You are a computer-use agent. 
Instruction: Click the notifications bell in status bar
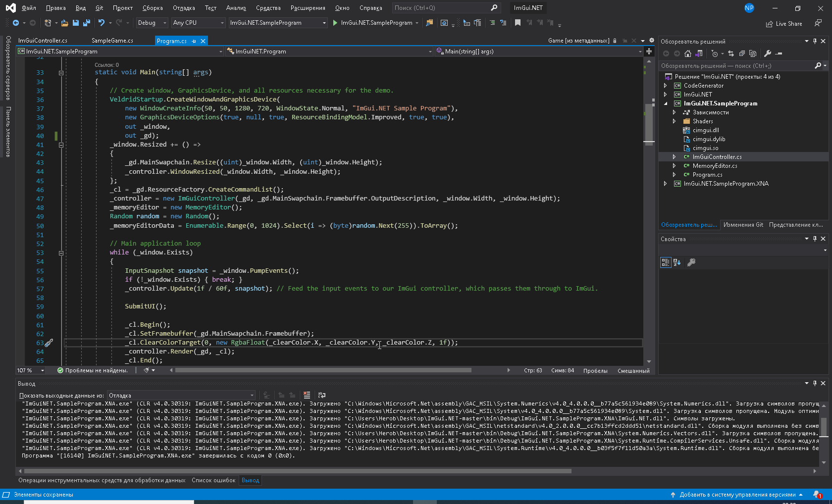[x=817, y=495]
